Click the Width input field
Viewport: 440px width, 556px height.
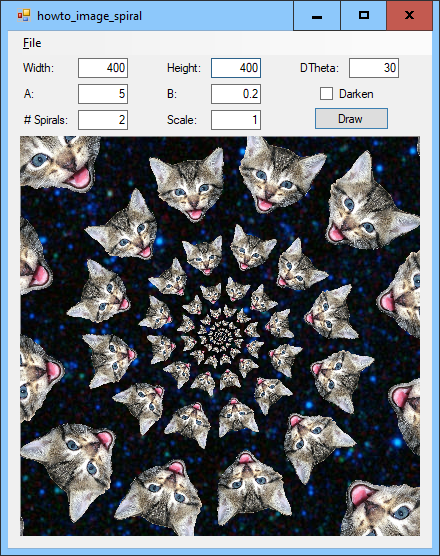pos(103,68)
